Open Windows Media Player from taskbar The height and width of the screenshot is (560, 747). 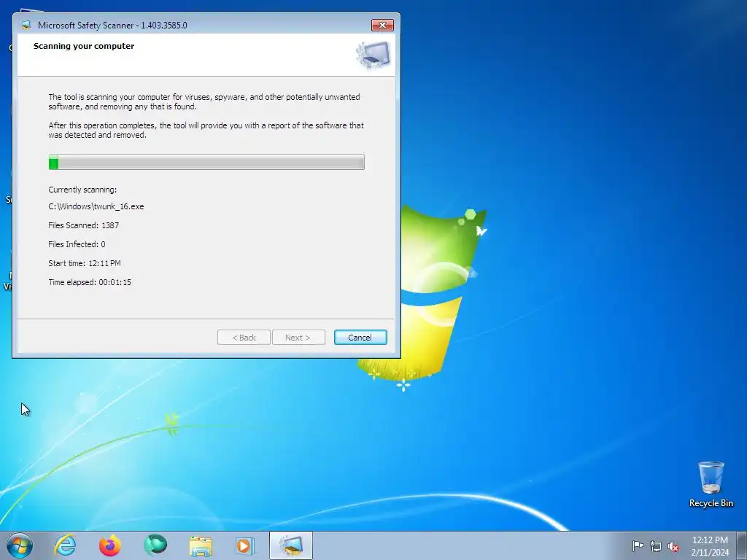[x=245, y=546]
